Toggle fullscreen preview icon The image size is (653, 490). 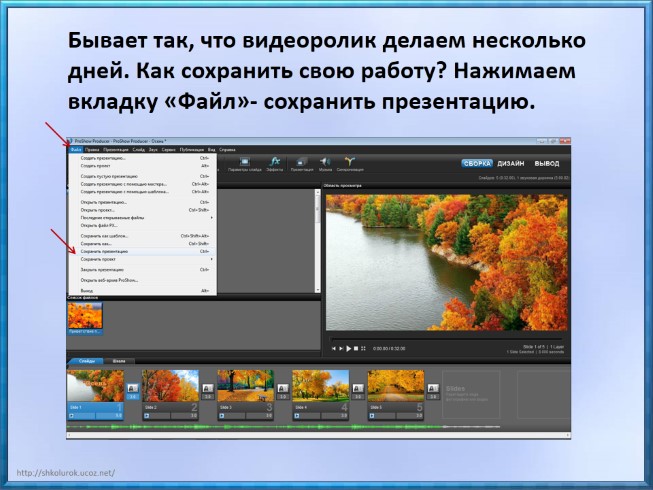click(362, 348)
